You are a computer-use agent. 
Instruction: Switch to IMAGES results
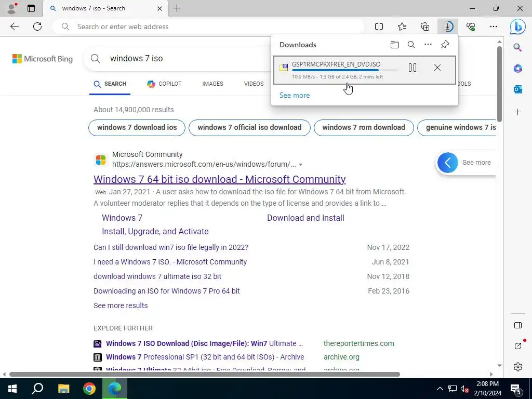coord(212,84)
